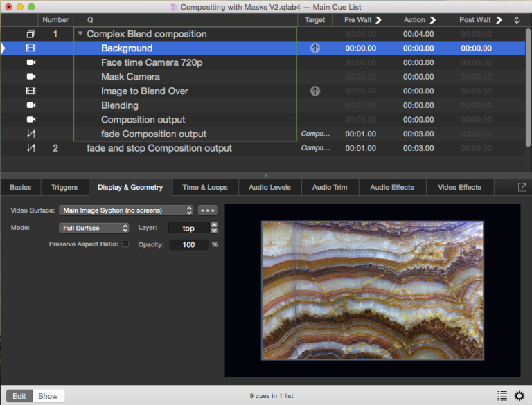Open the Audio Levels tab
This screenshot has width=532, height=405.
click(x=268, y=187)
